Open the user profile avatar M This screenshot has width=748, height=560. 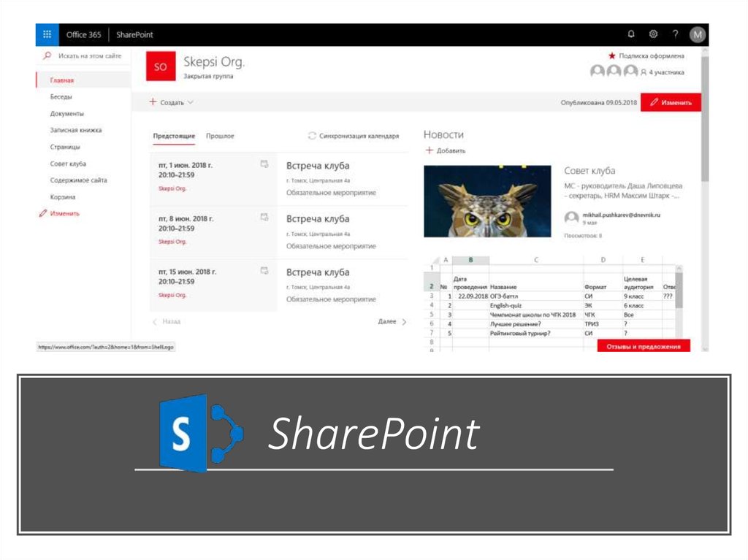pos(698,34)
